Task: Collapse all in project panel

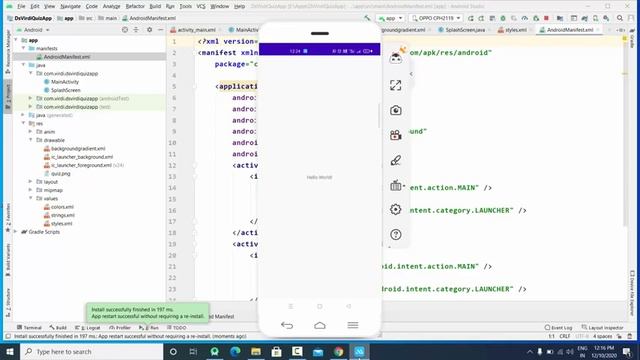Action: point(136,30)
